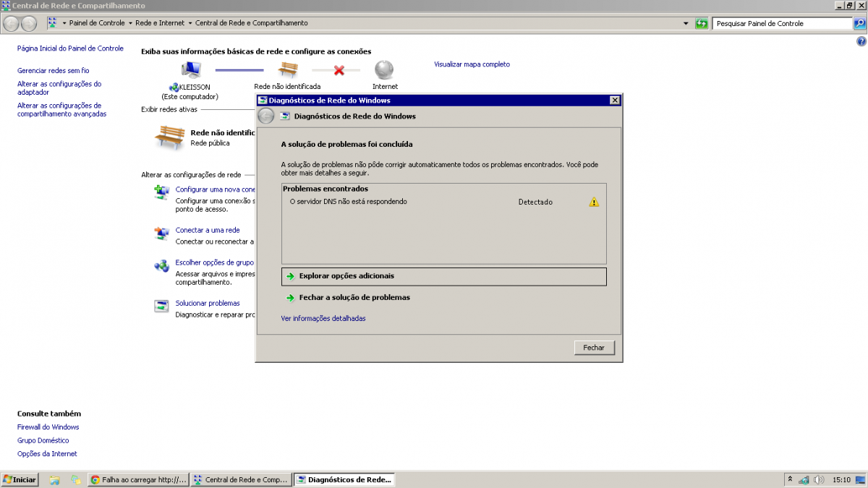Open the dropdown arrow before Rede e Internet

[130, 23]
